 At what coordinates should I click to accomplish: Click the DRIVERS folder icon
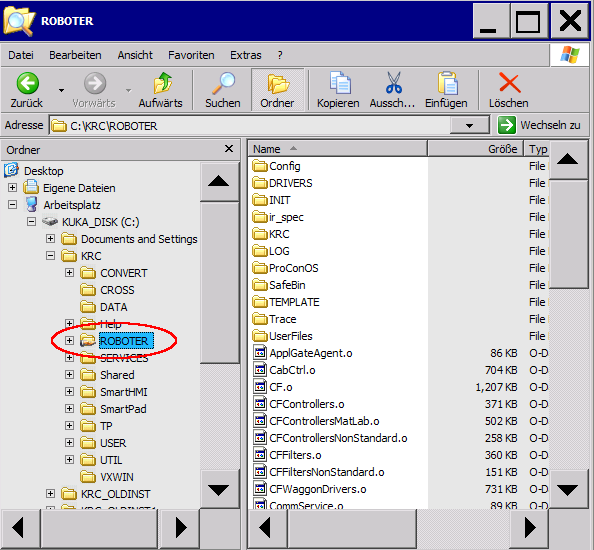(x=260, y=183)
